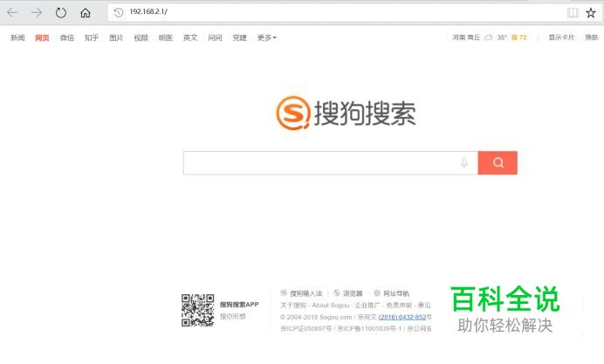
Task: Open the 视频 video tab
Action: (141, 38)
